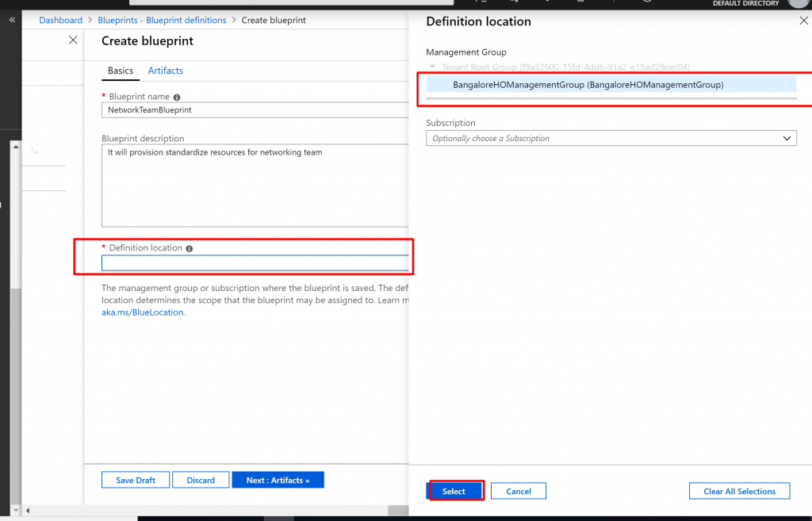812x521 pixels.
Task: Select BangaloreHOManagementGroup management group
Action: click(588, 85)
